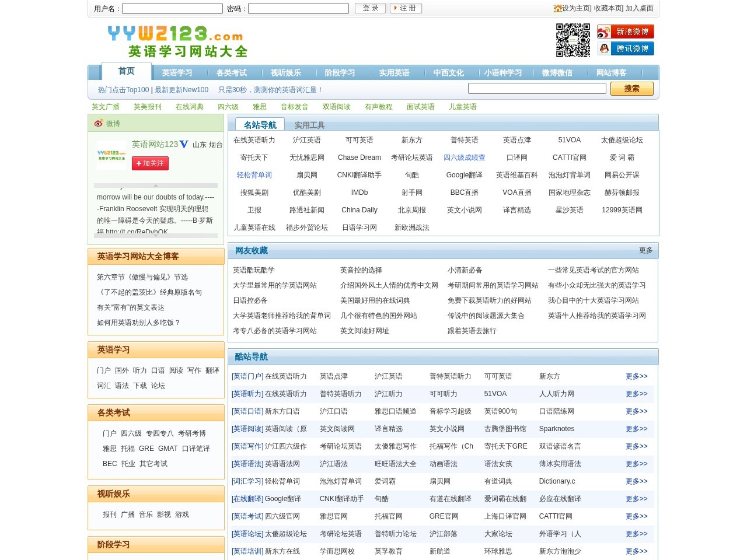Click the Weibo eye icon in sidebar
This screenshot has height=560, width=747.
coord(99,123)
